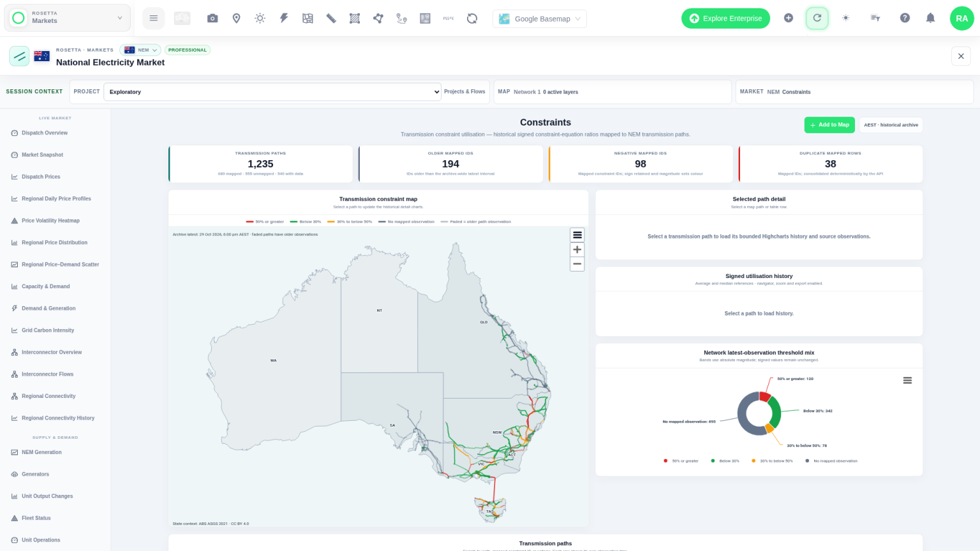This screenshot has width=980, height=551.
Task: Open the Exploratory project dropdown
Action: point(272,92)
